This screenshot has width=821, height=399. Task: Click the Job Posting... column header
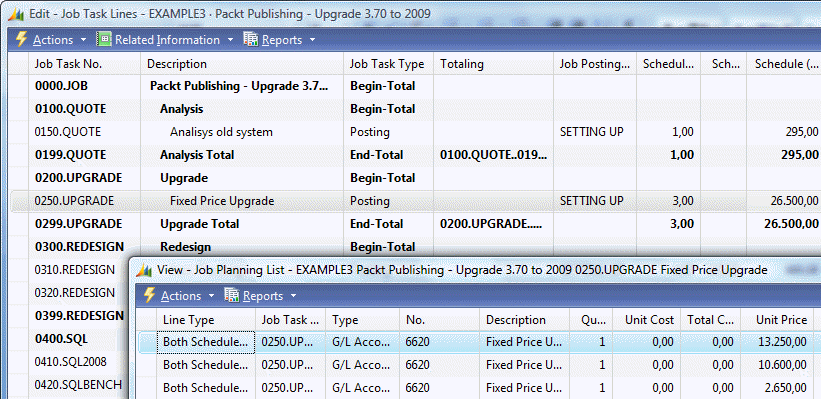coord(595,64)
